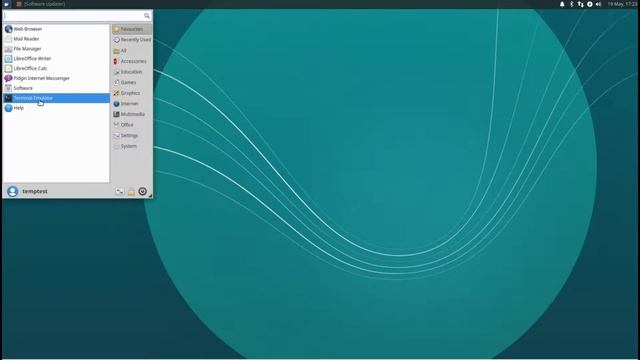Click the temptest user profile

point(27,191)
